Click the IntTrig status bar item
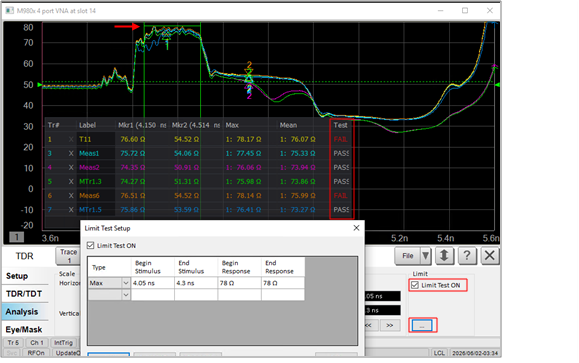This screenshot has height=363, width=579. click(63, 343)
